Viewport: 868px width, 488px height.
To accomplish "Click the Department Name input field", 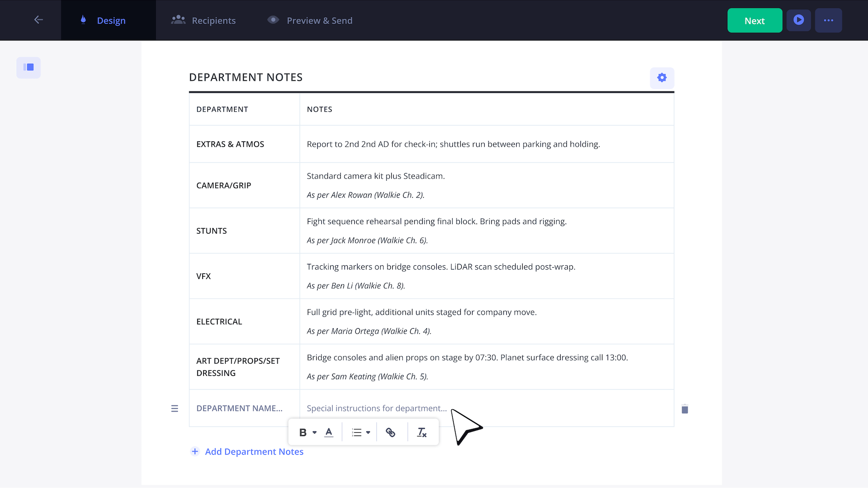I will tap(239, 408).
